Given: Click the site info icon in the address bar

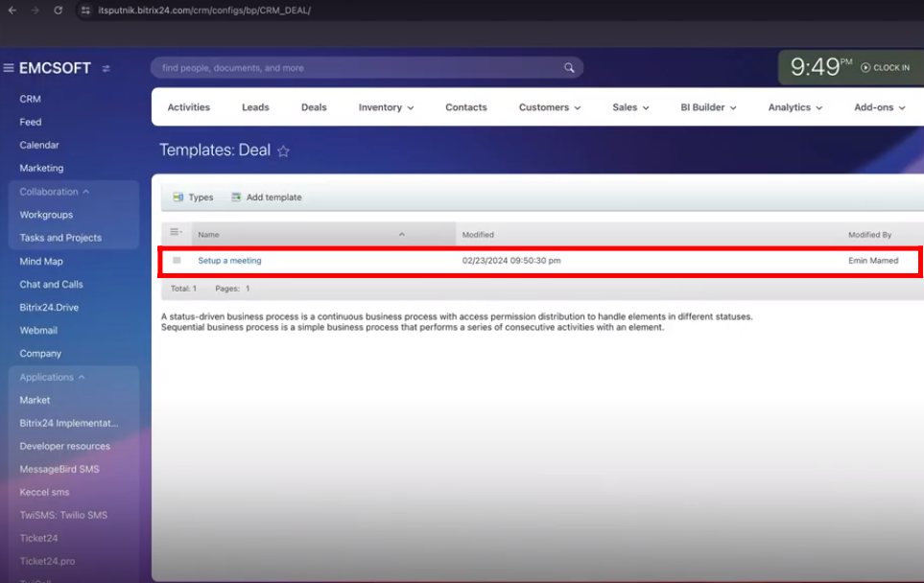Looking at the screenshot, I should 85,11.
